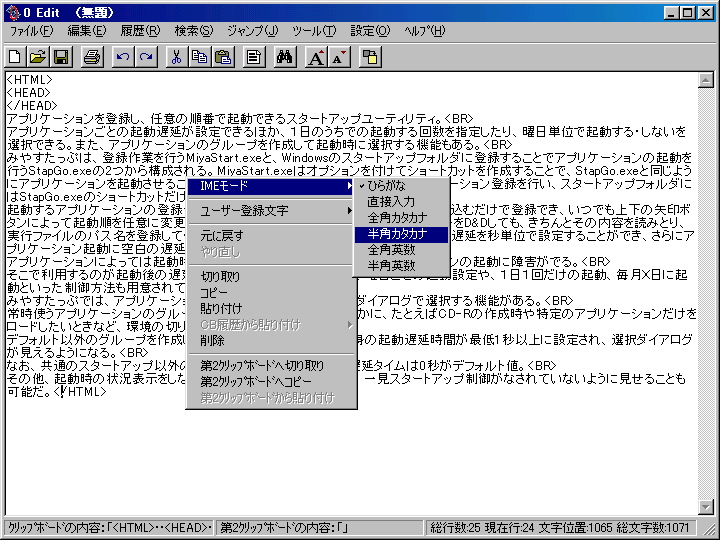720x540 pixels.
Task: Select 直接入力 IME mode
Action: coord(401,202)
